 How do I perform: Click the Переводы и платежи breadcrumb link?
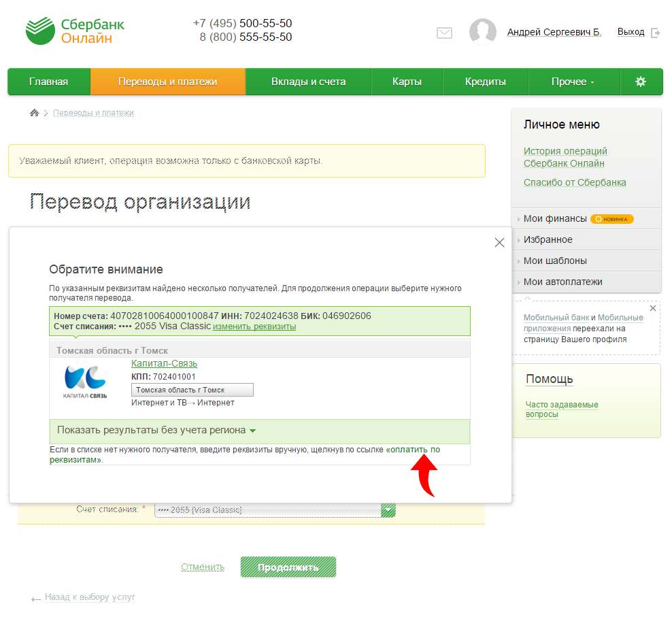coord(93,113)
